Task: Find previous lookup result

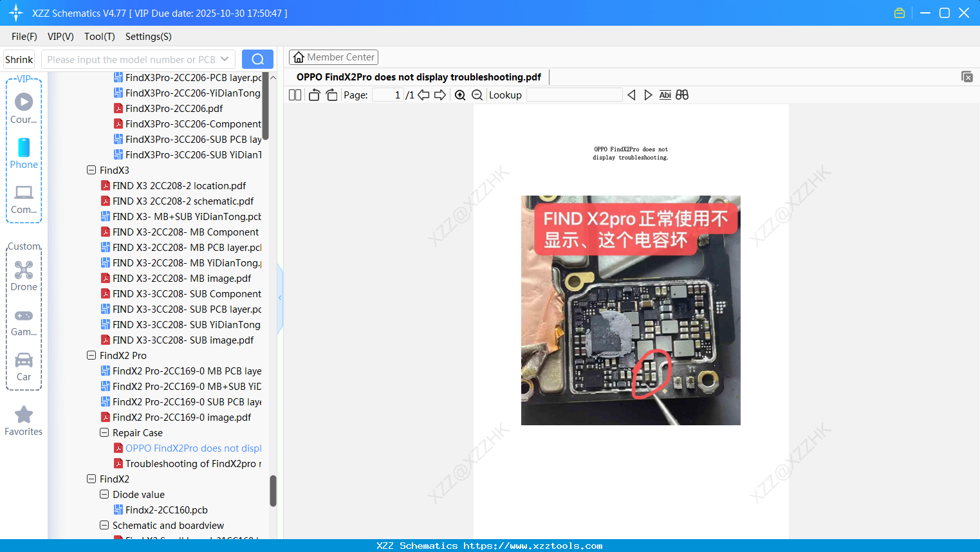Action: [x=631, y=95]
